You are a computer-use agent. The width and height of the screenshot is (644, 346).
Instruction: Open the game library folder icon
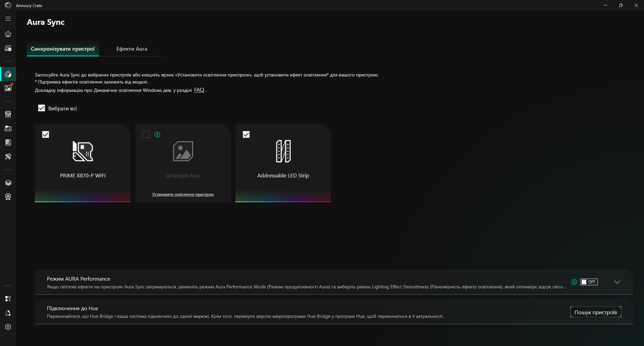(x=8, y=128)
